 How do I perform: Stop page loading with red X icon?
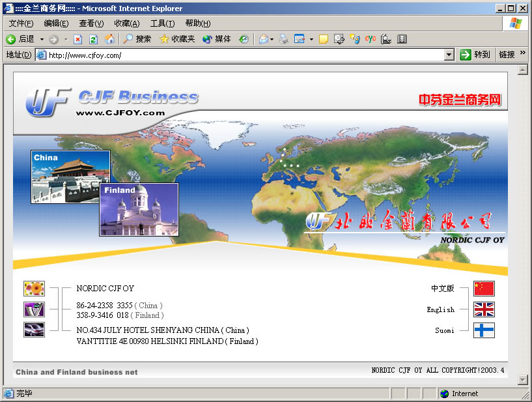point(78,39)
